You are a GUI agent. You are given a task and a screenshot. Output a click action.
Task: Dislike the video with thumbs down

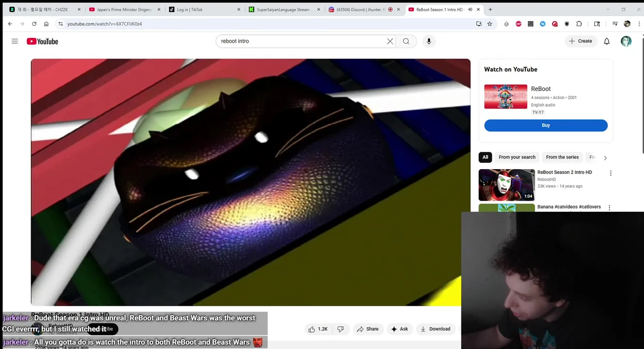tap(341, 329)
